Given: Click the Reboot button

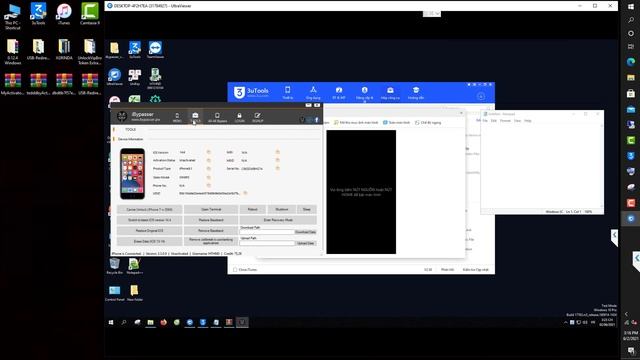Looking at the screenshot, I should pyautogui.click(x=253, y=209).
